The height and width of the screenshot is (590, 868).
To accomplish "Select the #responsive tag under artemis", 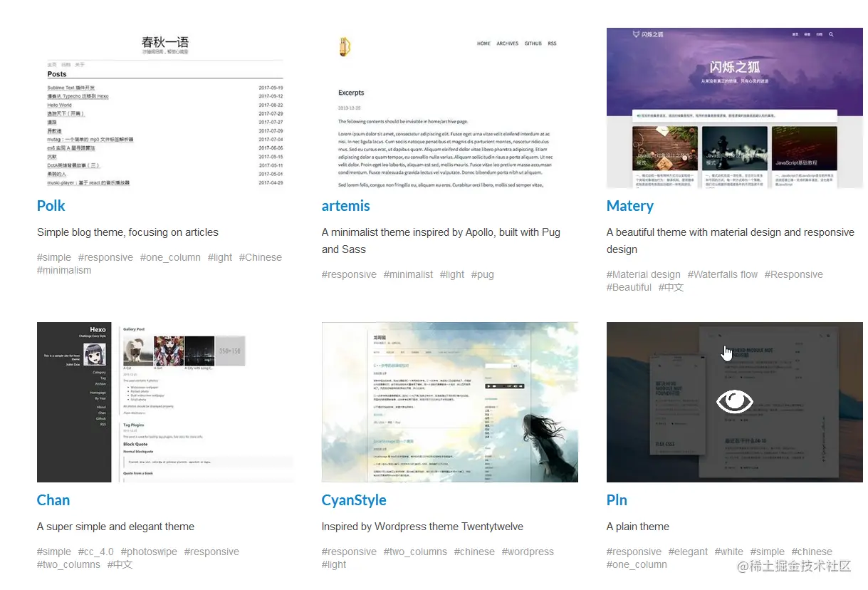I will click(349, 274).
